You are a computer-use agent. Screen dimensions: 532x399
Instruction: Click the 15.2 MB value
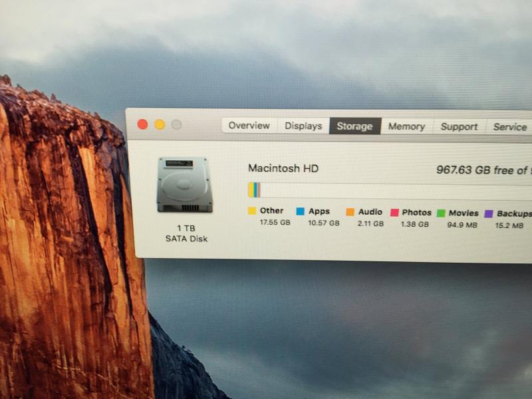(509, 225)
